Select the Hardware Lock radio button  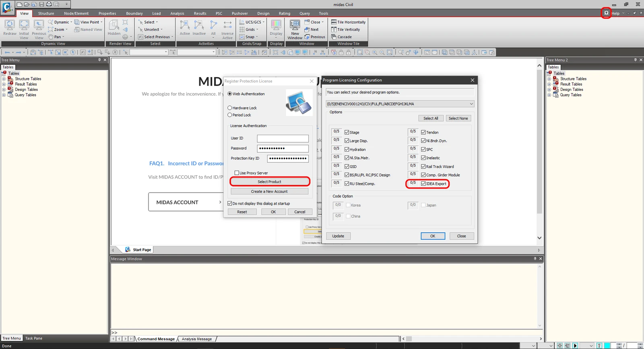tap(230, 108)
